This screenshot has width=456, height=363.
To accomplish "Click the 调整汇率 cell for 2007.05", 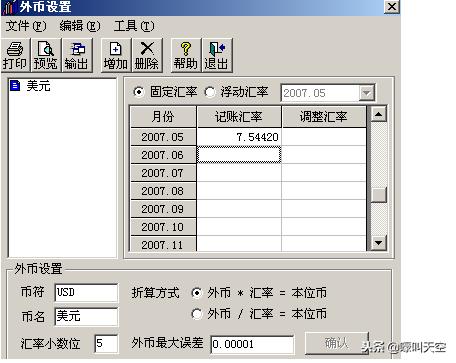I will tap(324, 137).
